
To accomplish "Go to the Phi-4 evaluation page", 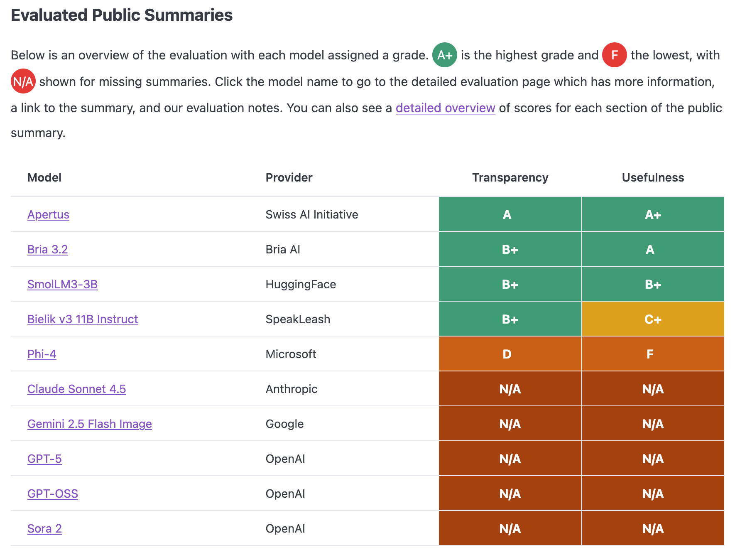I will [42, 354].
